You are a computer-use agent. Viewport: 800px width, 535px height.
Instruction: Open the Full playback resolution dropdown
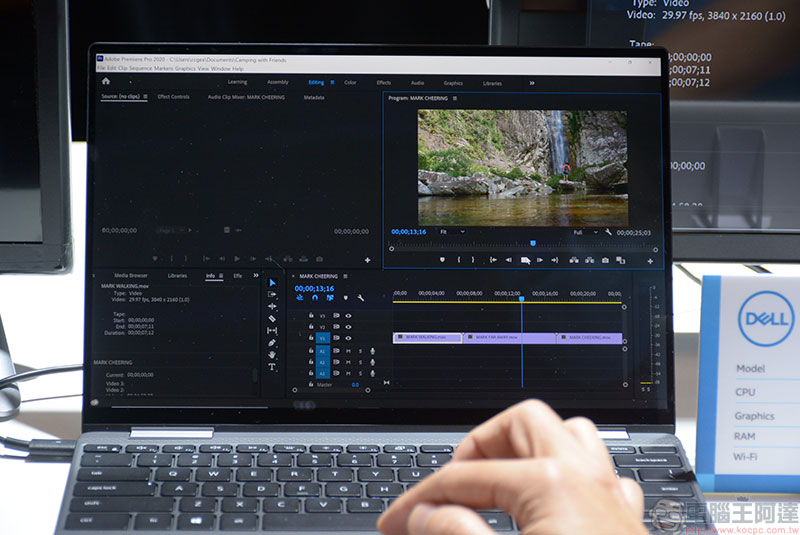pos(585,232)
